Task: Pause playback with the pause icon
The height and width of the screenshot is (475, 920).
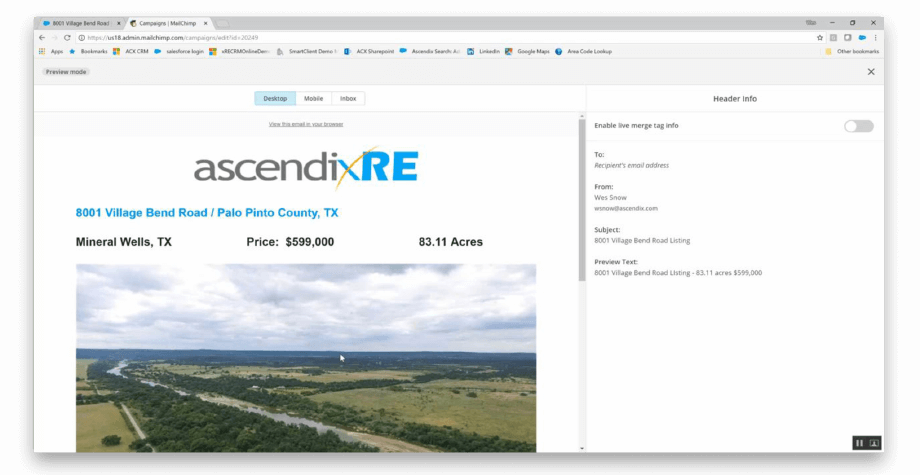Action: [x=859, y=443]
